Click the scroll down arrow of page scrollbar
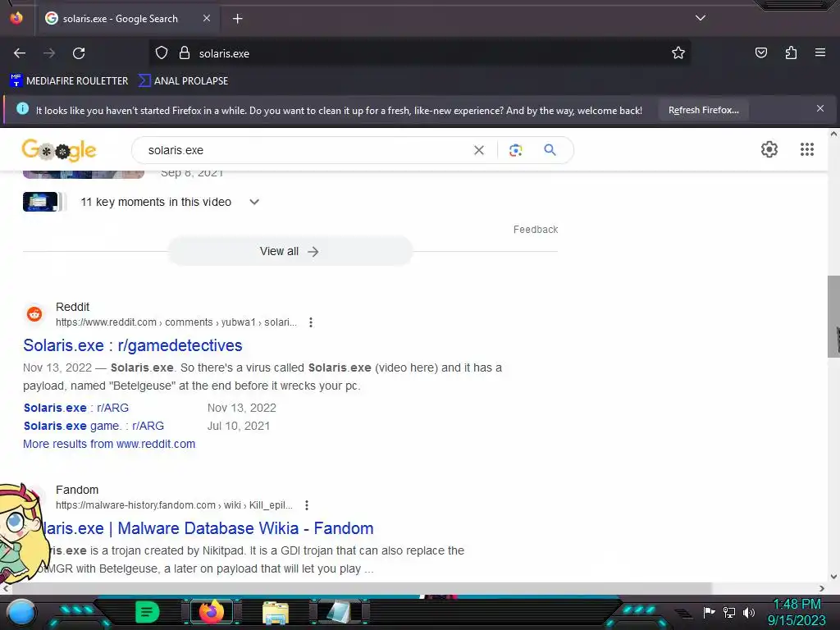 (x=833, y=577)
